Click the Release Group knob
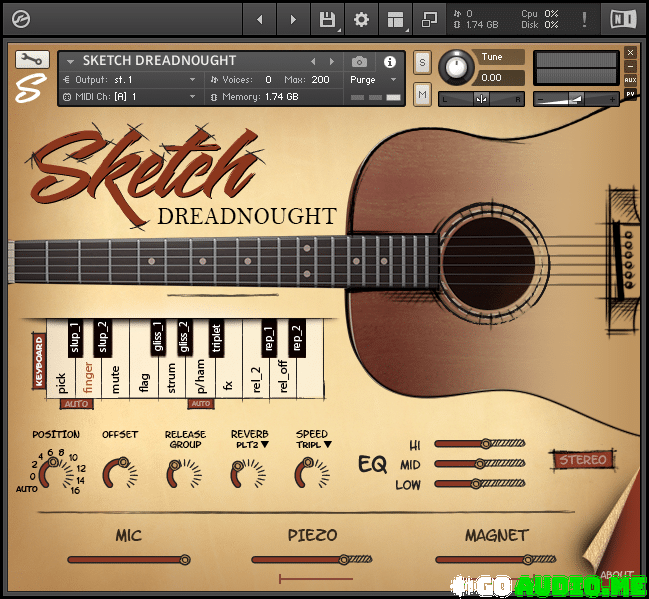649x599 pixels. click(183, 472)
